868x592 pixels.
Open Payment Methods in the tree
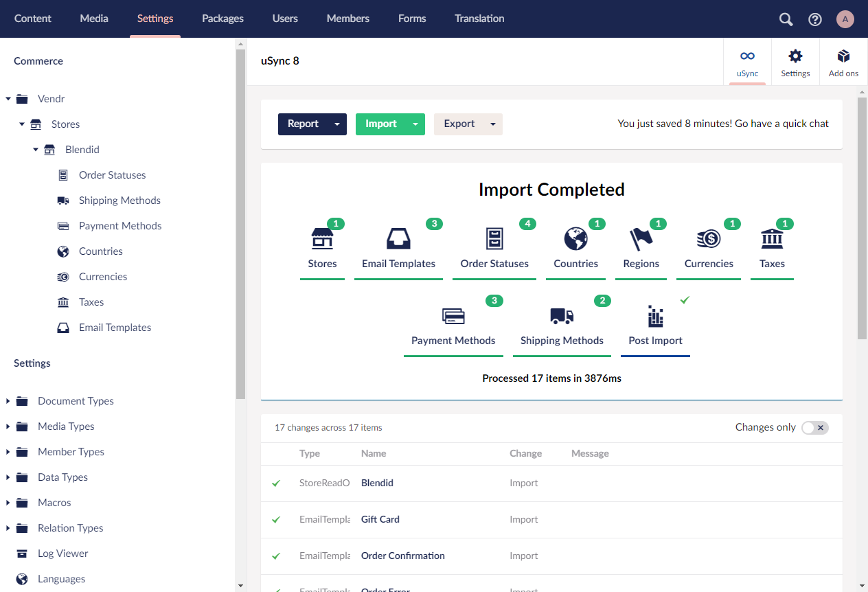click(120, 226)
